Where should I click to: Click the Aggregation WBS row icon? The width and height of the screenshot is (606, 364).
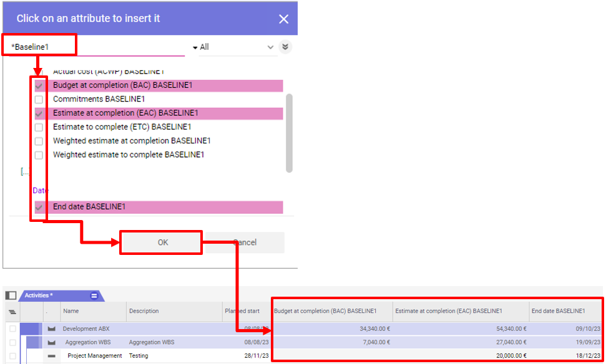point(52,342)
